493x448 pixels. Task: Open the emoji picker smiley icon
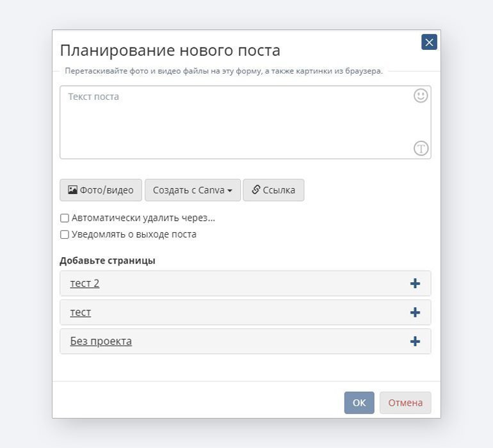tap(420, 95)
